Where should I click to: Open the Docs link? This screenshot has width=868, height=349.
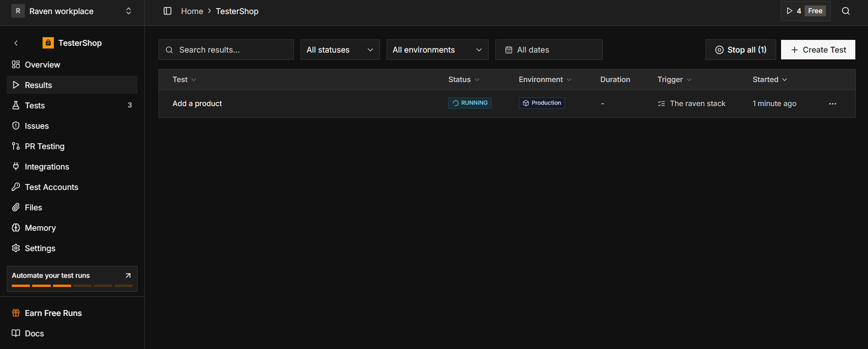[x=72, y=334]
